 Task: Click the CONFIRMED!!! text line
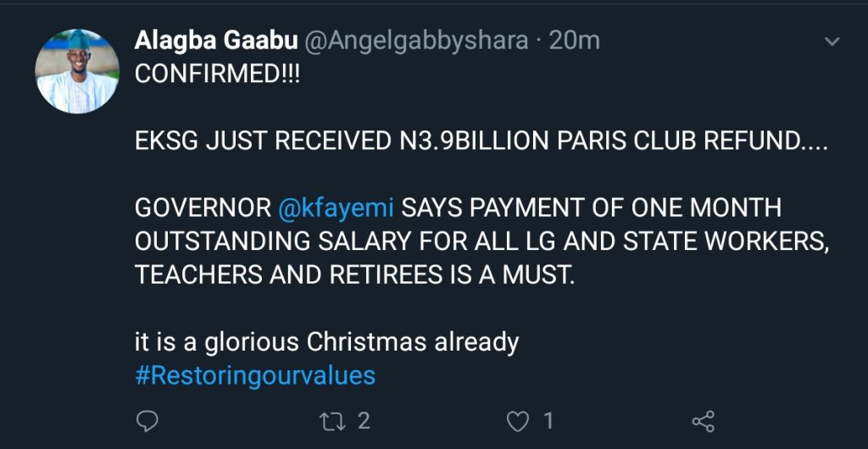coord(217,74)
